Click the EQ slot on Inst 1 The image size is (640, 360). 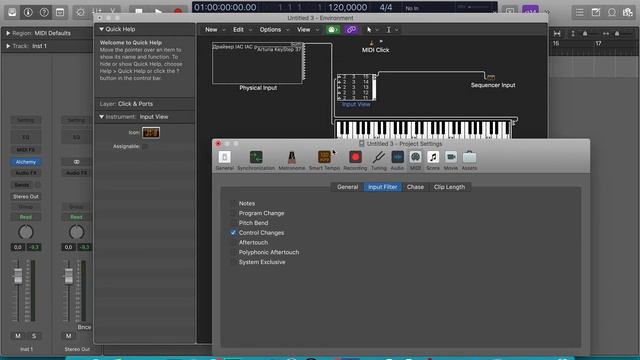pos(26,137)
